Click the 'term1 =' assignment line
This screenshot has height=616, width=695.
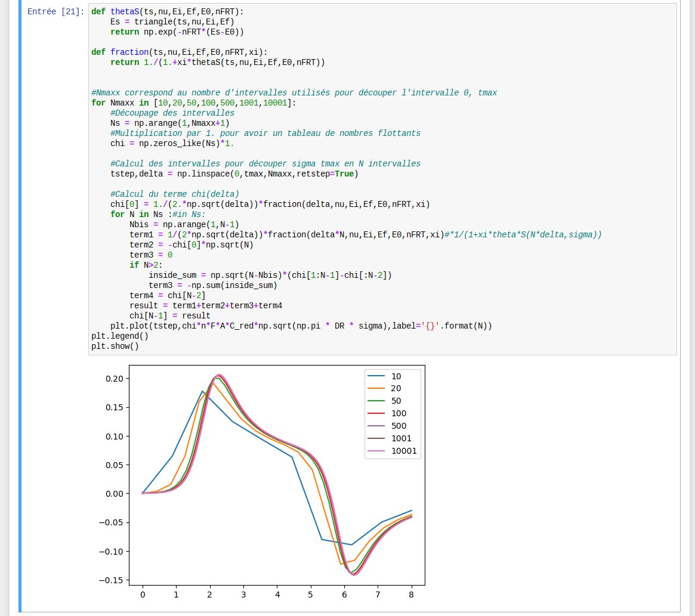[x=365, y=235]
